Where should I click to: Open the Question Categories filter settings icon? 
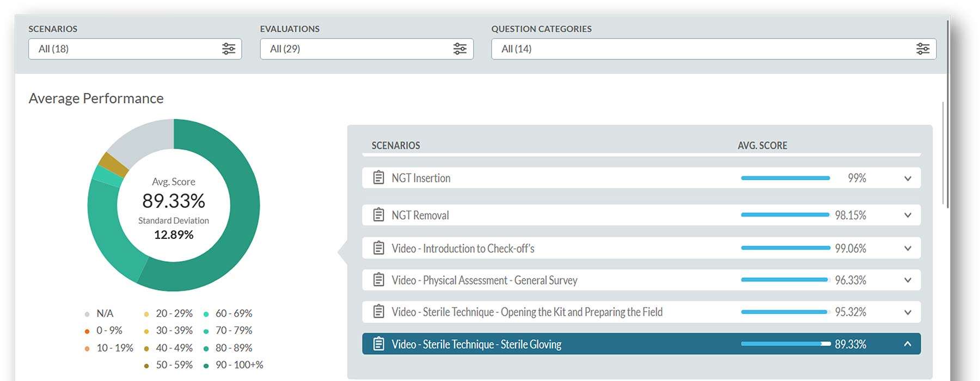point(922,48)
